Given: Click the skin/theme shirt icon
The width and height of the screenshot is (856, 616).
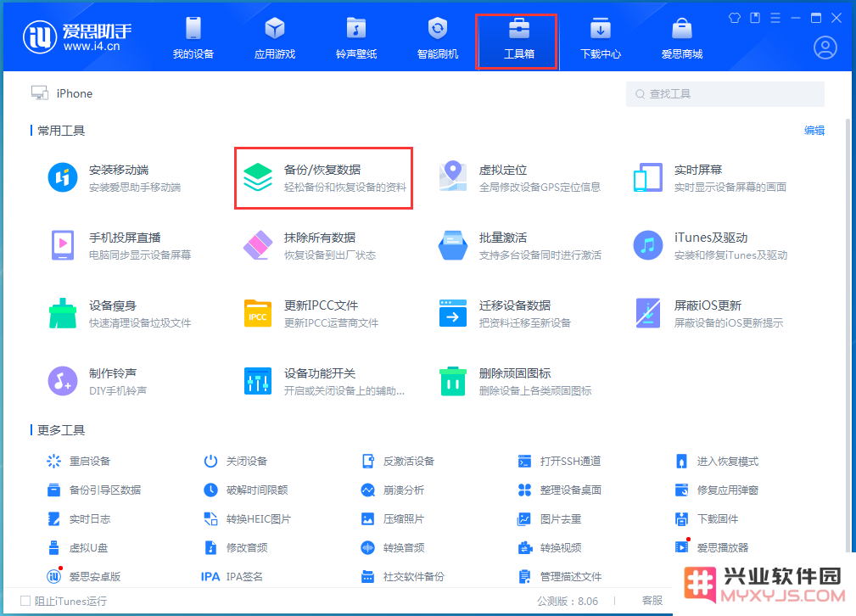Looking at the screenshot, I should (x=735, y=18).
